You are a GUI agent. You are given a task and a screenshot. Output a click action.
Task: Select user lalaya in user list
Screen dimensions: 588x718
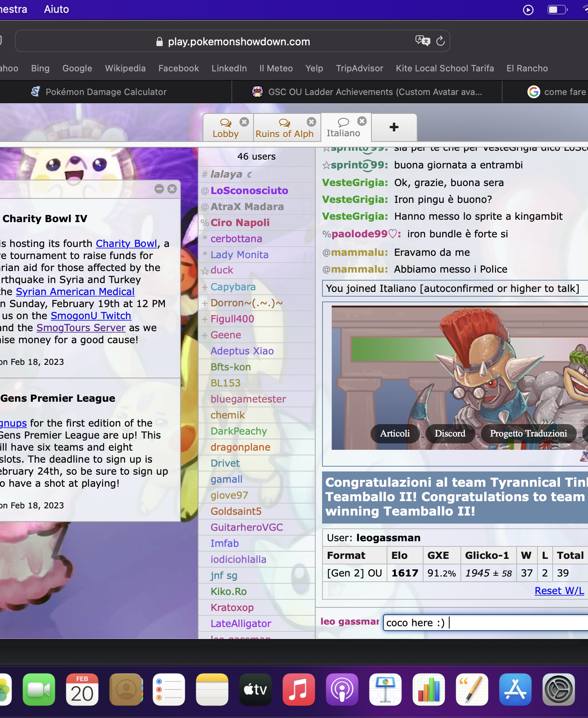click(257, 174)
